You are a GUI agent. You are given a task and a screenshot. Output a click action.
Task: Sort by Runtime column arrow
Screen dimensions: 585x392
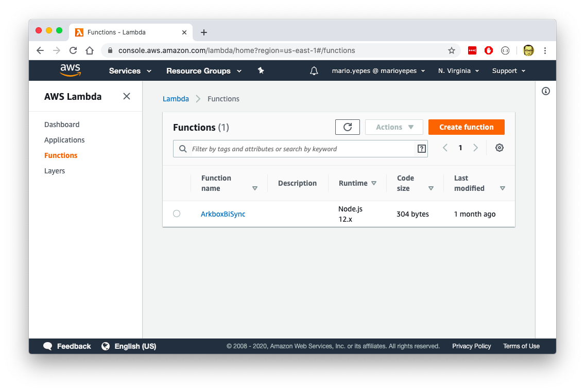374,183
